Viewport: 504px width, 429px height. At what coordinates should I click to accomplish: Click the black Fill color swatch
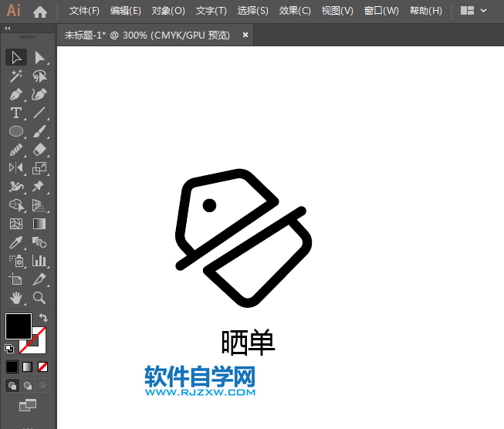(19, 326)
